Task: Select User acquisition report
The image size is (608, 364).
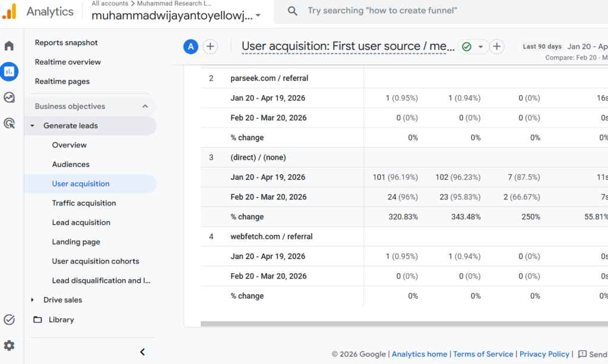Action: pyautogui.click(x=81, y=183)
